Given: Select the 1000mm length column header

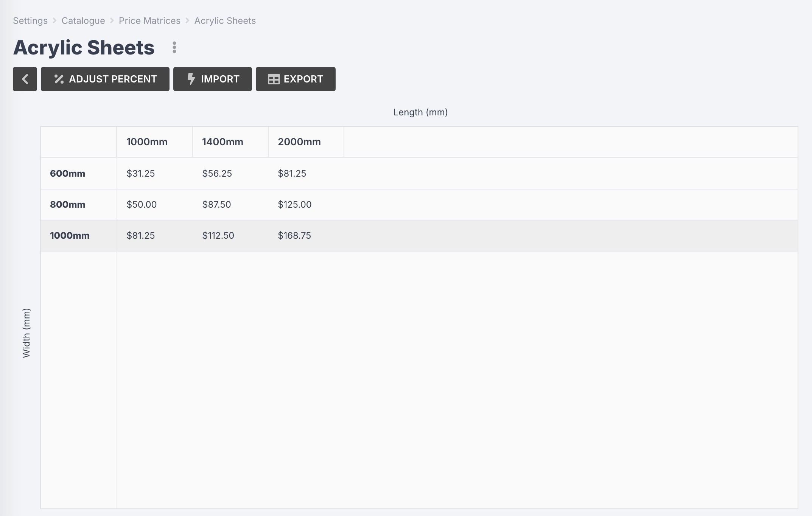Looking at the screenshot, I should tap(147, 142).
